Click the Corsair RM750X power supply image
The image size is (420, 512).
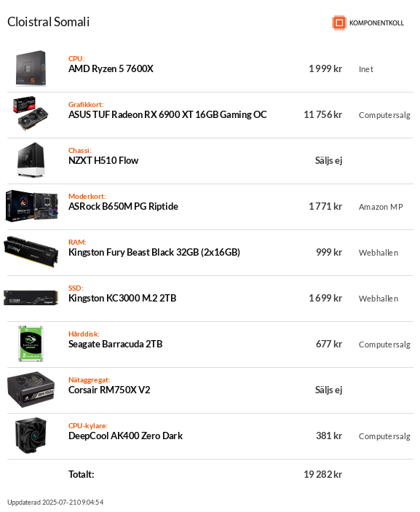click(31, 390)
